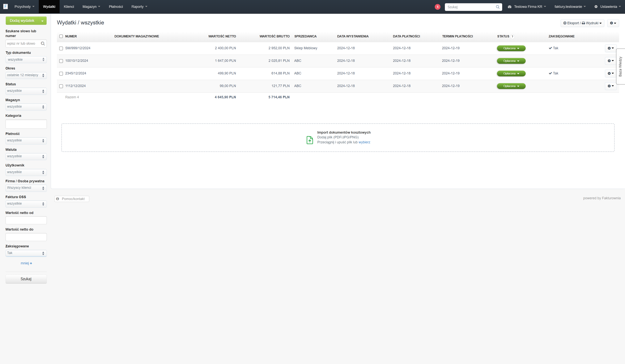This screenshot has height=364, width=625.
Task: Sort by the WARTOŚĆ BRUTTO column header
Action: pyautogui.click(x=274, y=36)
